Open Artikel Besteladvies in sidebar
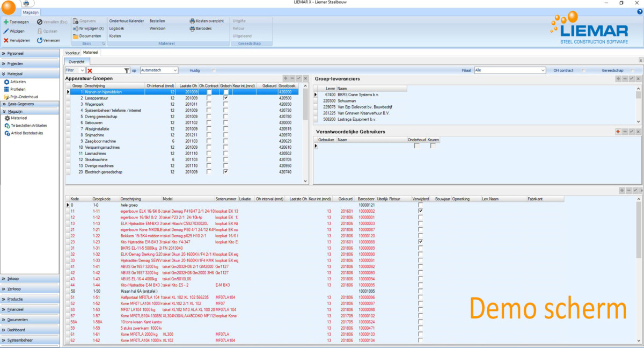This screenshot has width=644, height=348. pyautogui.click(x=25, y=132)
